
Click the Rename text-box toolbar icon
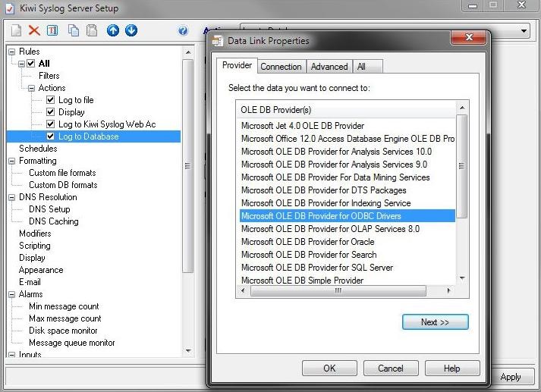point(52,30)
